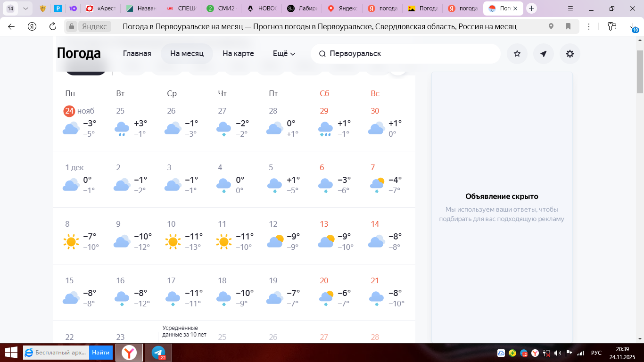Open the На карте tab

[238, 54]
